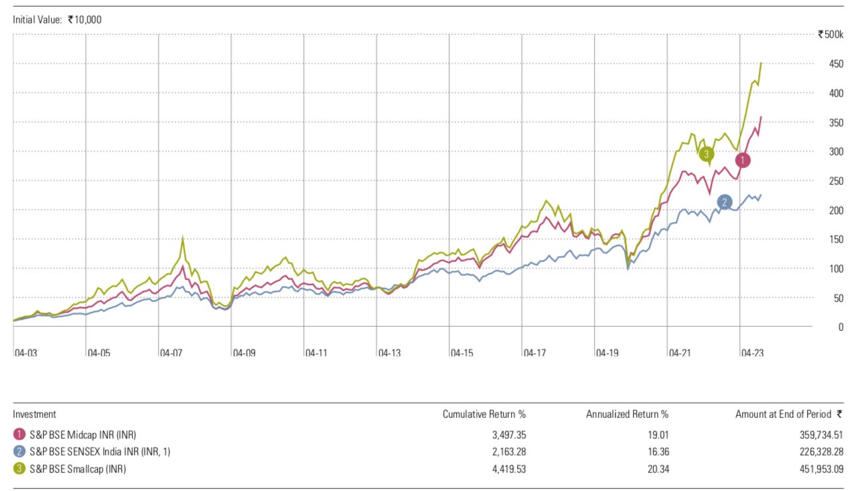The width and height of the screenshot is (868, 491).
Task: Click annualized return value 20.34
Action: (x=658, y=470)
